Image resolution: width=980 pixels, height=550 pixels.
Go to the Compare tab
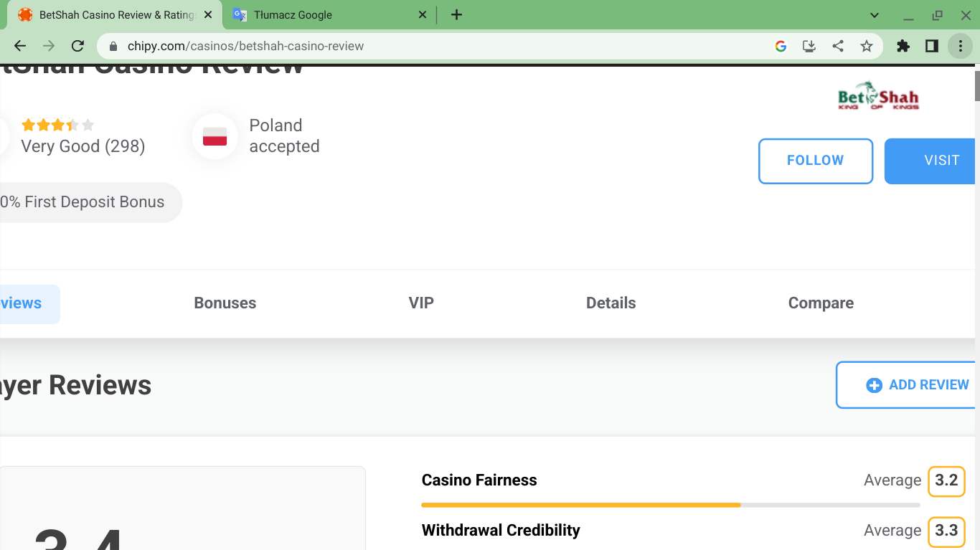[x=821, y=303]
